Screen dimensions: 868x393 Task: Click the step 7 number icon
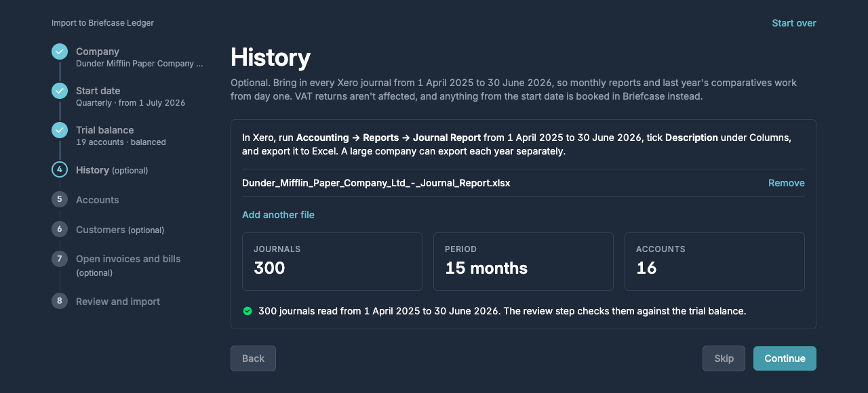60,258
